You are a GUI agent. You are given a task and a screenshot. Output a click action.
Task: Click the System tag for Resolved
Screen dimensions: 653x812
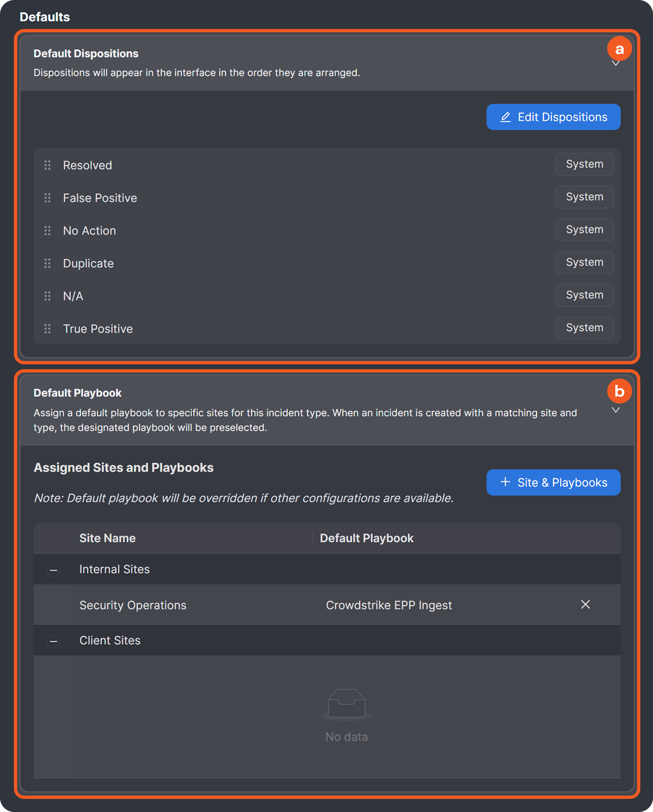click(584, 164)
